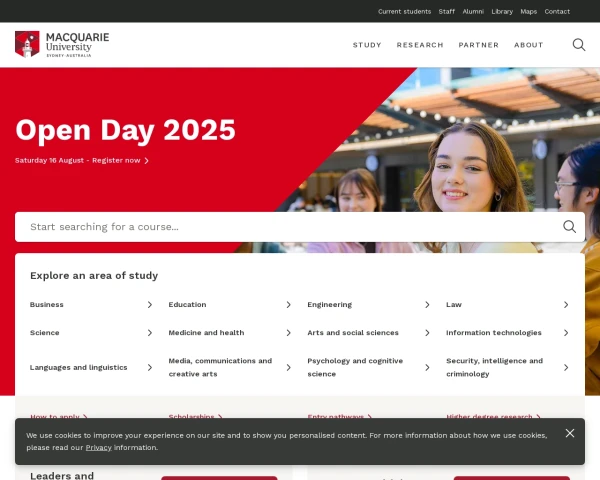Image resolution: width=600 pixels, height=480 pixels.
Task: Open the Study menu
Action: [x=367, y=45]
